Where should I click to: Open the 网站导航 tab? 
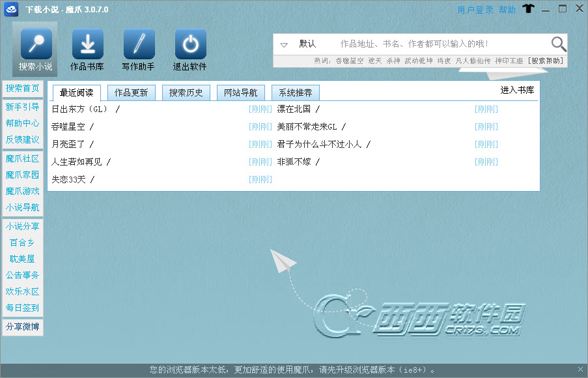pyautogui.click(x=241, y=93)
